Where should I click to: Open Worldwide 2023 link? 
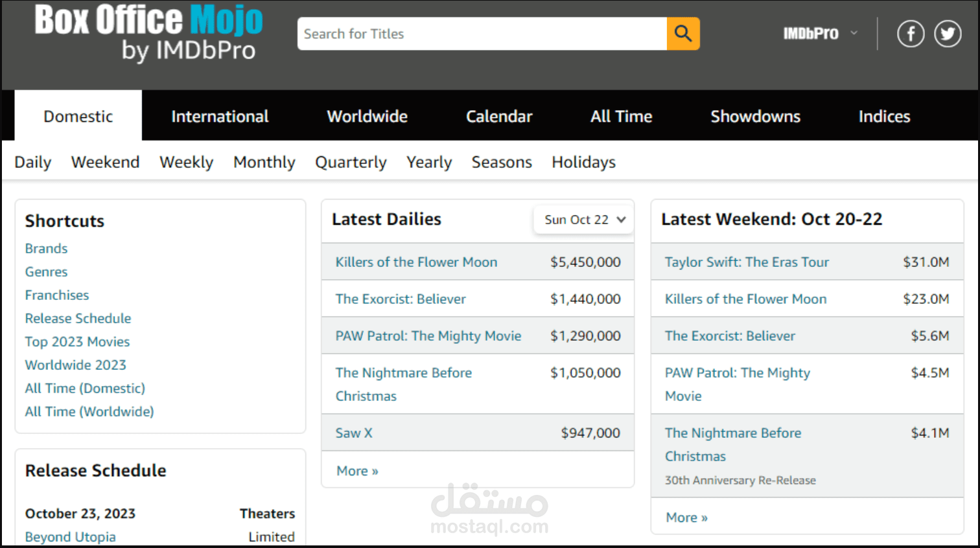pos(75,365)
